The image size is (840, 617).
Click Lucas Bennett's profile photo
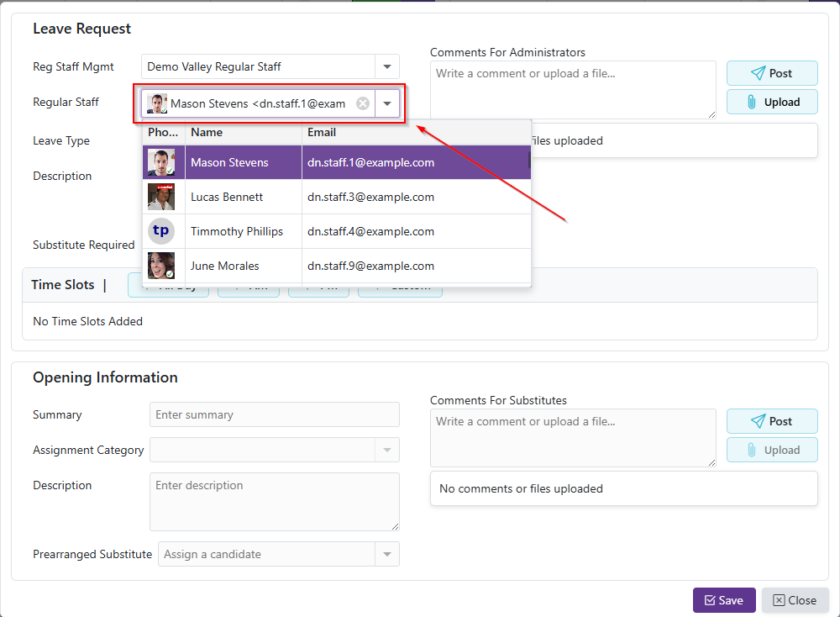point(161,197)
